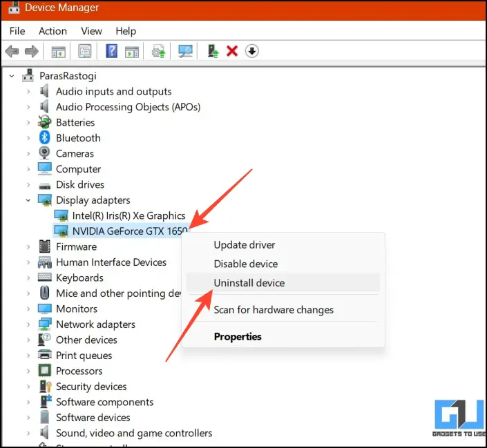This screenshot has width=487, height=448.
Task: Open Properties sheet toolbar icon
Action: [85, 51]
